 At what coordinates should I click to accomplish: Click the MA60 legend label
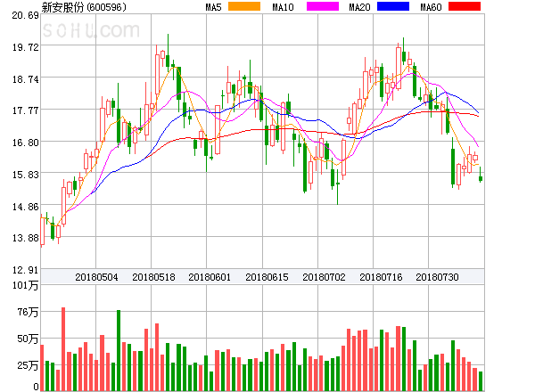tap(431, 7)
